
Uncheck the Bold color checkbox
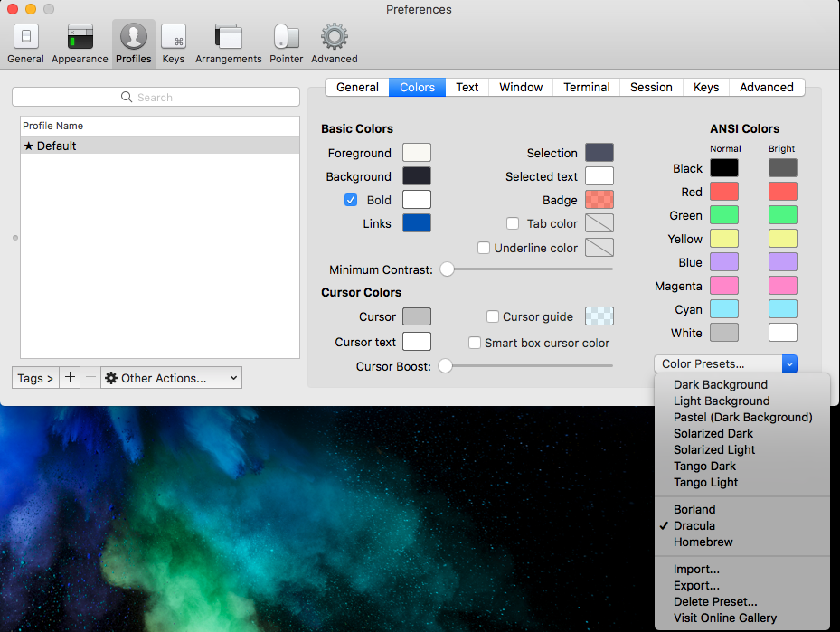(x=351, y=200)
